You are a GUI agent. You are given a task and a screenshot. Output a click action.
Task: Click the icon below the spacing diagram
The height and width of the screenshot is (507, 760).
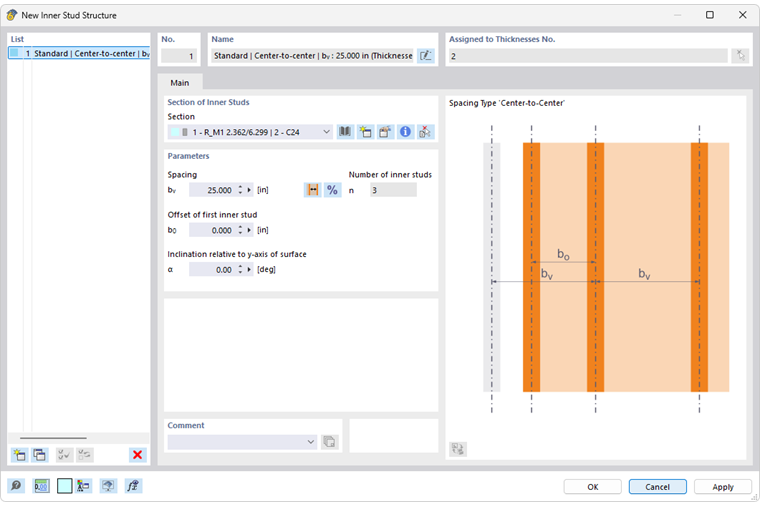pos(458,449)
